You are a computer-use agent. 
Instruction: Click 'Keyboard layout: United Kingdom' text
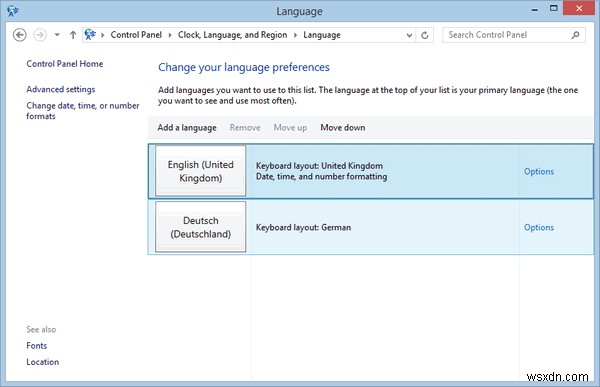(x=319, y=166)
